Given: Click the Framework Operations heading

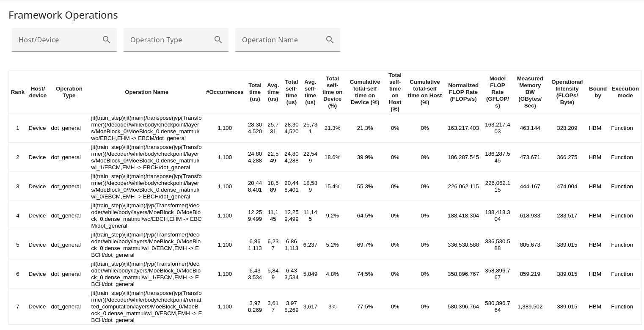Looking at the screenshot, I should click(x=63, y=15).
